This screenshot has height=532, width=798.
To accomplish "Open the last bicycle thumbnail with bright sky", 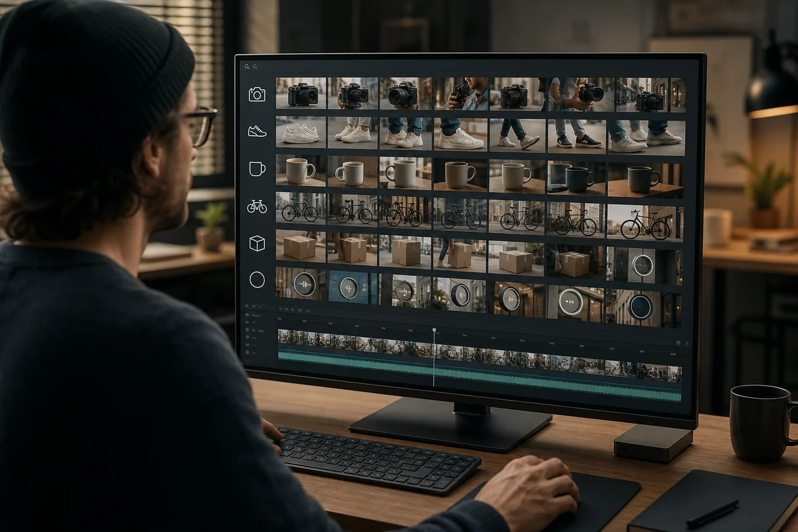I will pos(645,222).
